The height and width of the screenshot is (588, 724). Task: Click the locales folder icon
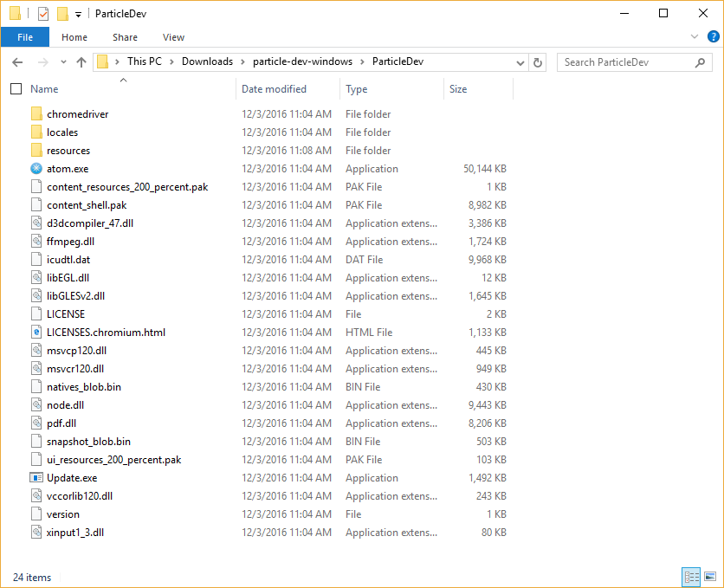[x=36, y=132]
